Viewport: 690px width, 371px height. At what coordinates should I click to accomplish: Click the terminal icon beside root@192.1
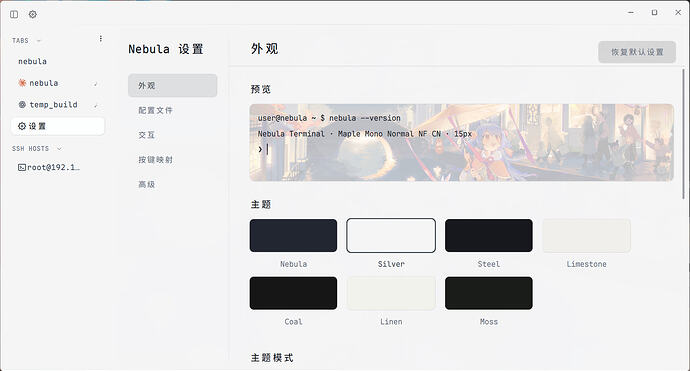pos(22,167)
